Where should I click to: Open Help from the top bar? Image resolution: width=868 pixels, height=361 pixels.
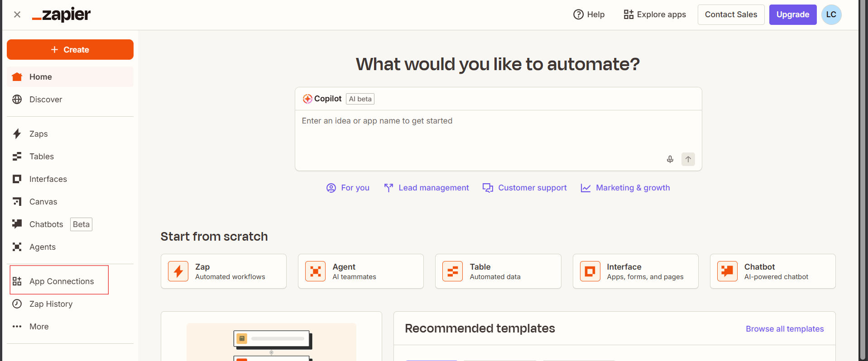tap(589, 14)
